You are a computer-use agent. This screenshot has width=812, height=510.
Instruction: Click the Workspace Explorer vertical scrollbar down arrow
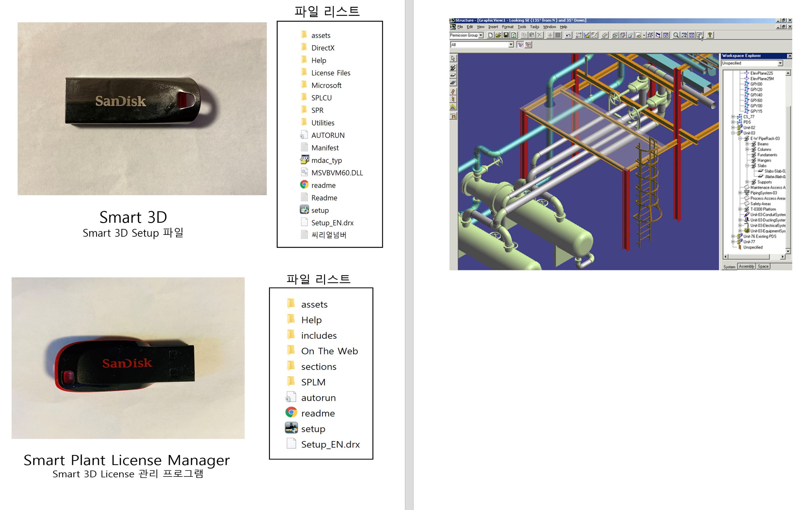point(788,251)
